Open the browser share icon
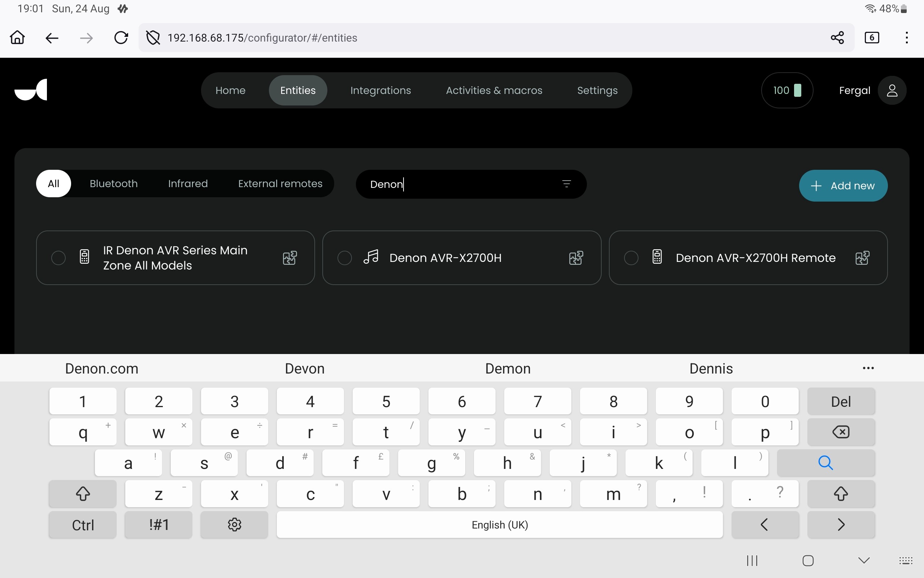924x578 pixels. pos(837,38)
